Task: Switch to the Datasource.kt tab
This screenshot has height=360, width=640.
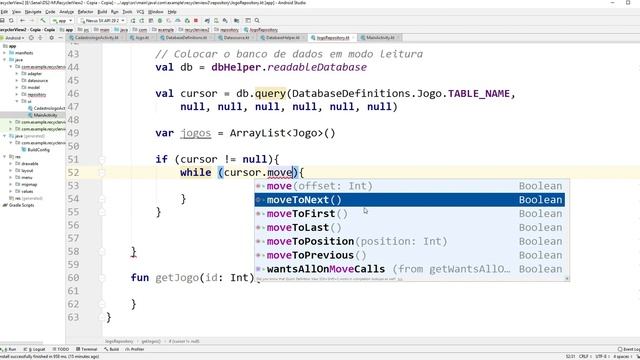Action: coord(236,38)
